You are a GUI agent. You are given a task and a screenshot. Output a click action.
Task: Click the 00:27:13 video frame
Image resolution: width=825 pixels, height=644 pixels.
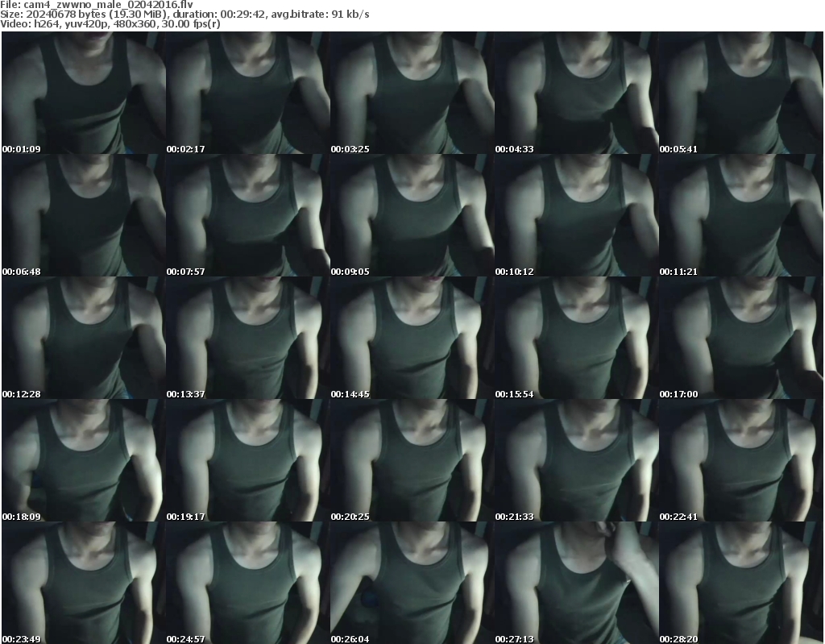[x=577, y=583]
